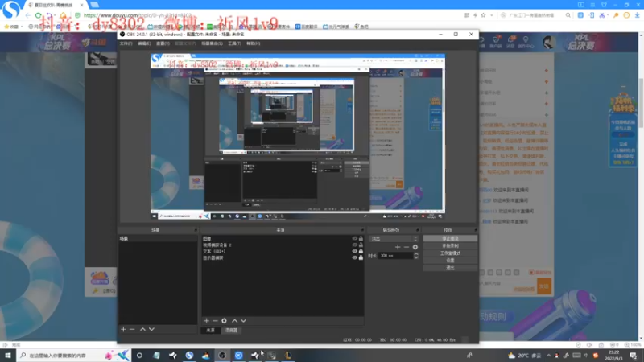Open the 文件(F) menu in OBS
The width and height of the screenshot is (644, 362).
click(126, 43)
